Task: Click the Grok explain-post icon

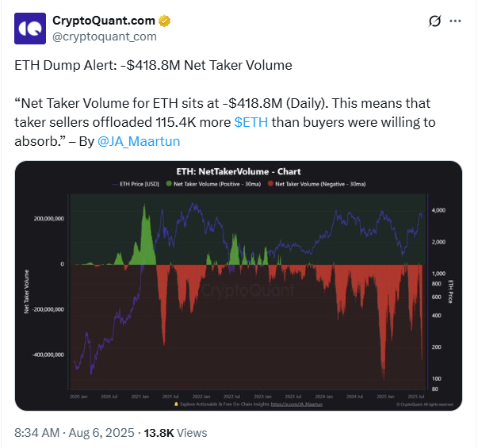Action: tap(434, 21)
